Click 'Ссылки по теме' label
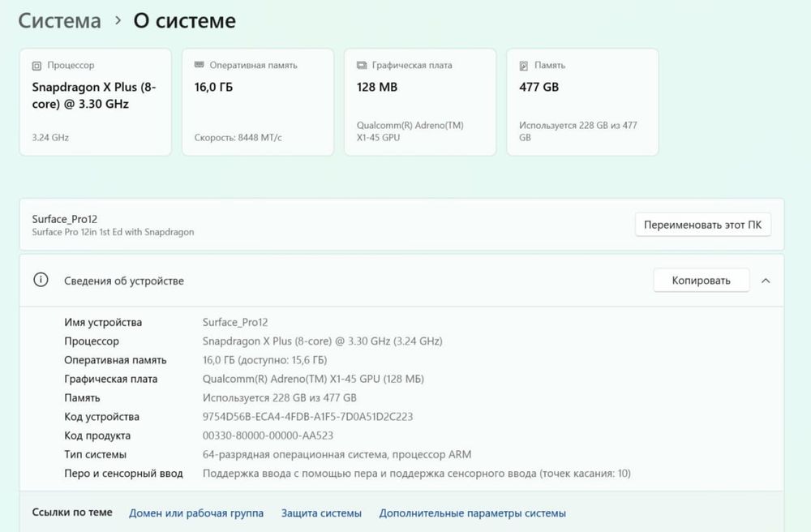Image resolution: width=811 pixels, height=532 pixels. pyautogui.click(x=72, y=513)
